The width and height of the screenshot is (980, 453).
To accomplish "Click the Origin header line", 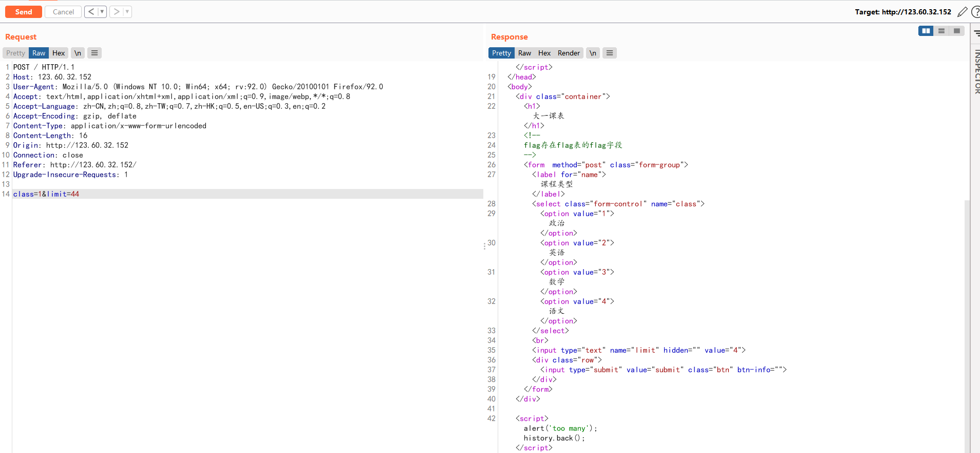I will tap(71, 145).
